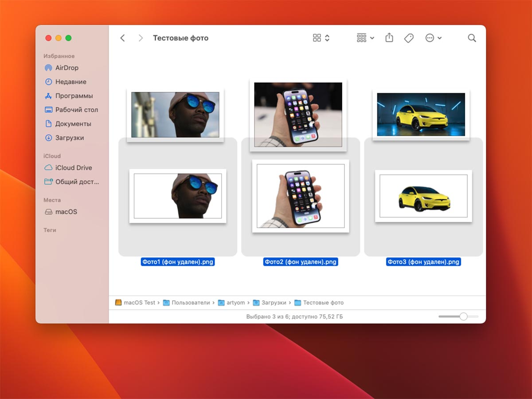Image resolution: width=532 pixels, height=399 pixels.
Task: Open iCloud Drive in the sidebar
Action: (x=73, y=168)
